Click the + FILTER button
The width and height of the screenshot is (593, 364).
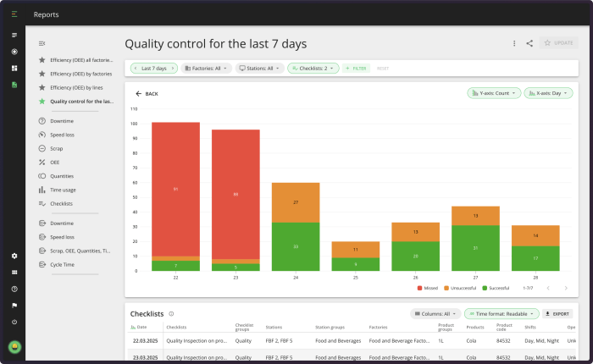(356, 69)
